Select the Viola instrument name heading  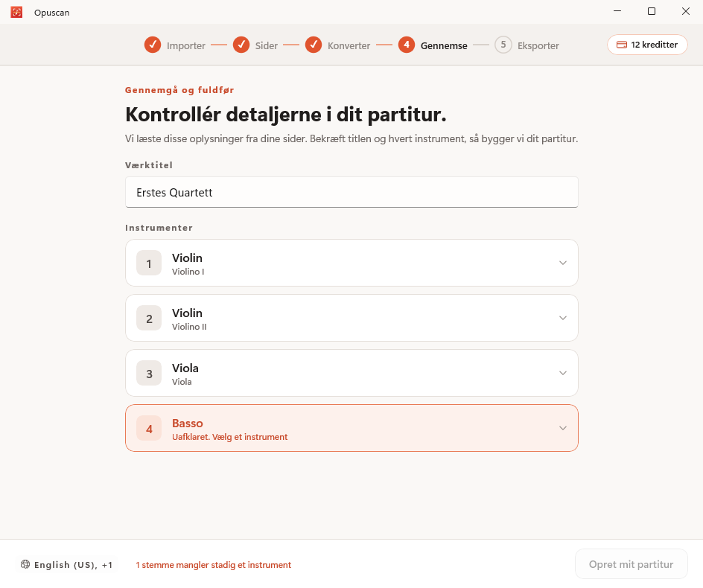coord(185,368)
